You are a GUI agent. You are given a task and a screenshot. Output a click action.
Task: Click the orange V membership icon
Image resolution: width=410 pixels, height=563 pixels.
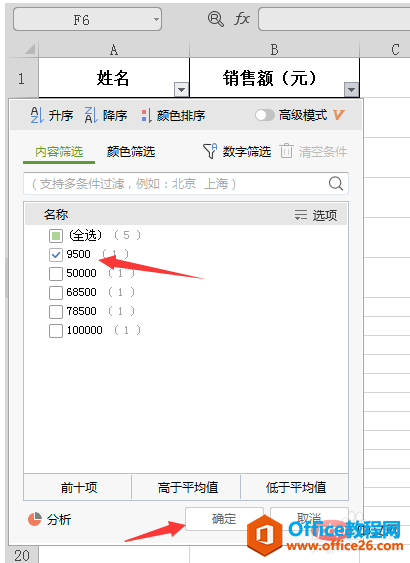[x=338, y=115]
